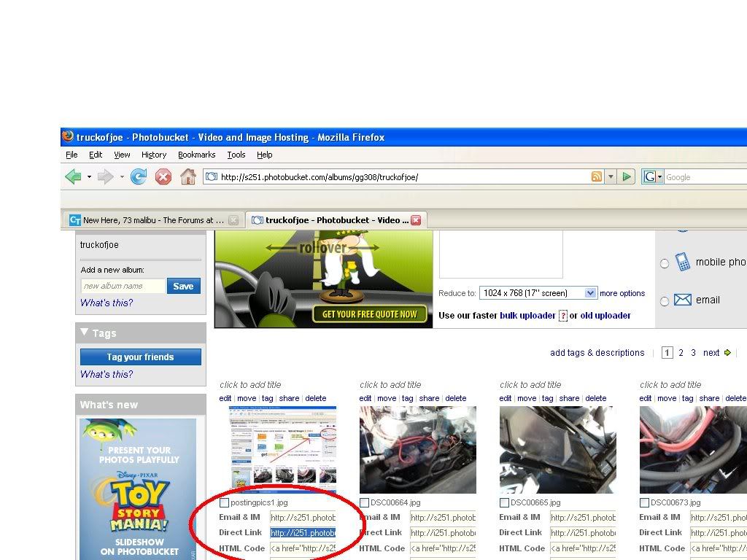This screenshot has width=747, height=560.
Task: Click Email & IM field for DSC00664.jpg
Action: tap(443, 518)
